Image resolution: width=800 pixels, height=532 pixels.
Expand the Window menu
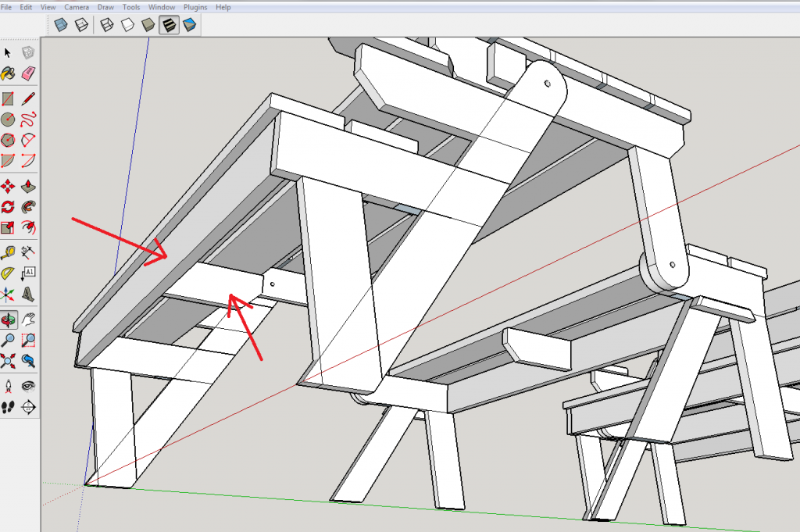pyautogui.click(x=161, y=7)
